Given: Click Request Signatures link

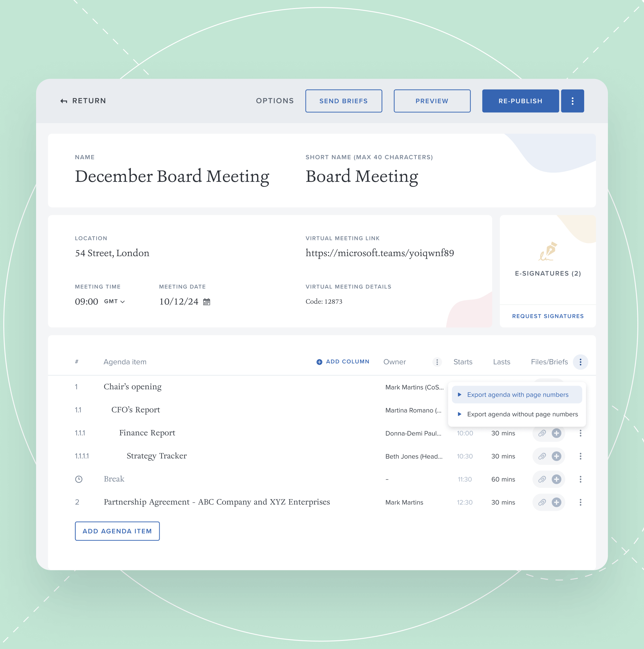Looking at the screenshot, I should pyautogui.click(x=547, y=316).
